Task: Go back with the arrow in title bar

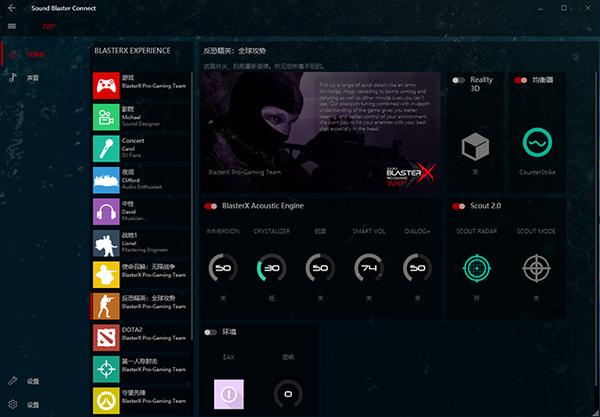Action: pos(12,8)
